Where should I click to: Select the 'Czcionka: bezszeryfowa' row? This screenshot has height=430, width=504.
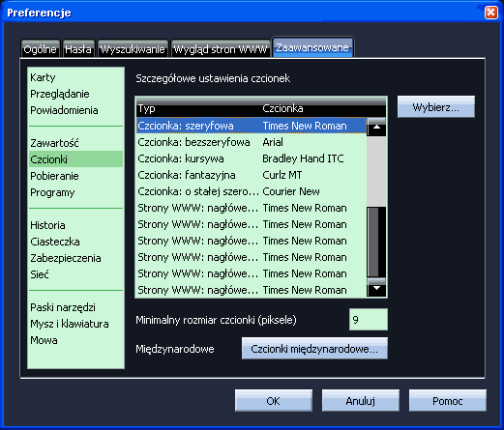[252, 142]
